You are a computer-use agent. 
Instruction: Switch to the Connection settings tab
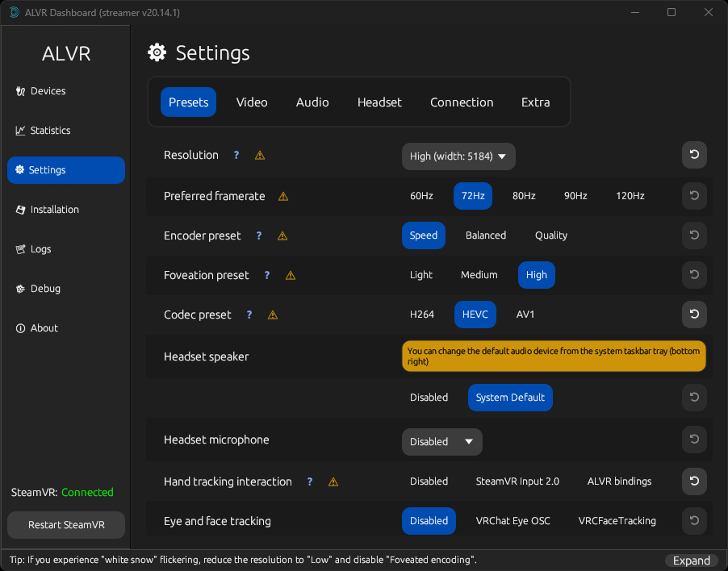pos(462,102)
